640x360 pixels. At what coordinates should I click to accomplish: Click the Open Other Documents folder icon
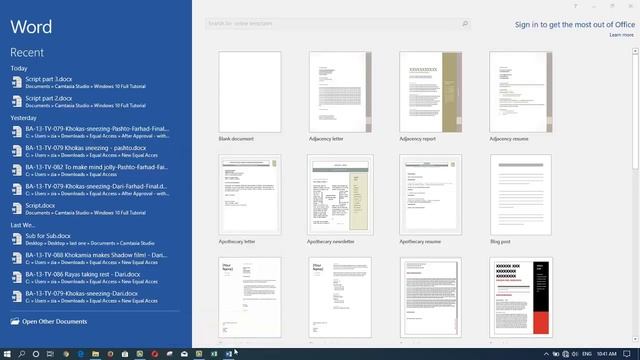pos(15,321)
